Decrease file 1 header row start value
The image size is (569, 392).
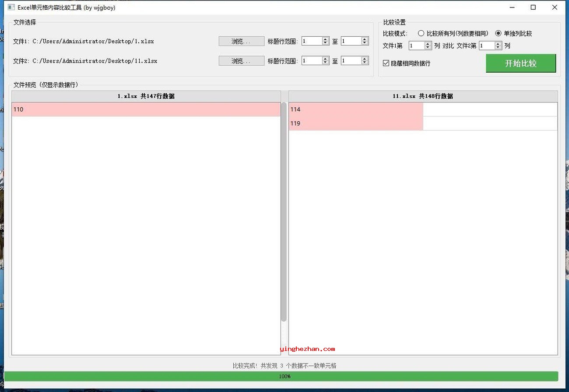(x=325, y=43)
